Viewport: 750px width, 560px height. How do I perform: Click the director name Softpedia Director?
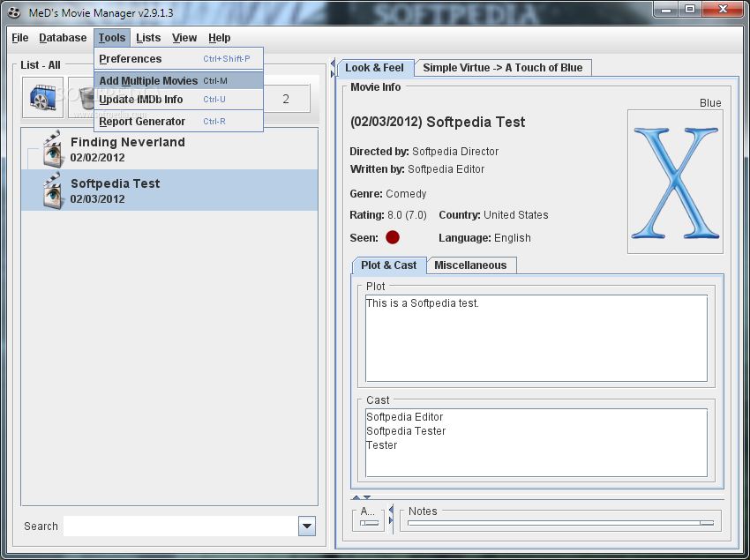455,152
